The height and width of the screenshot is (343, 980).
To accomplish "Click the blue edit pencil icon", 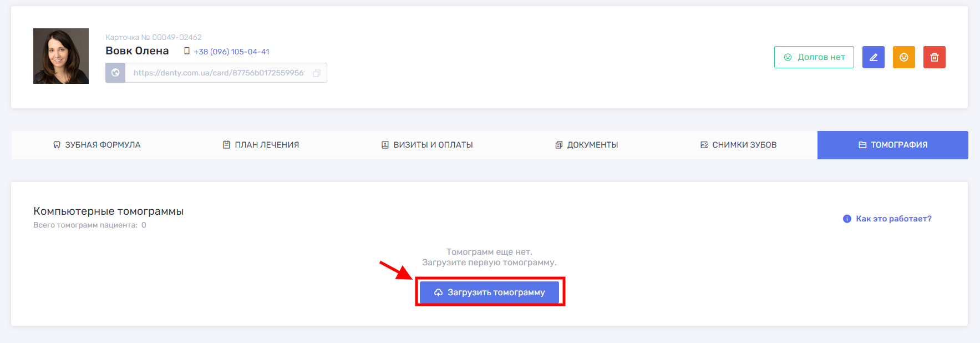I will tap(873, 57).
